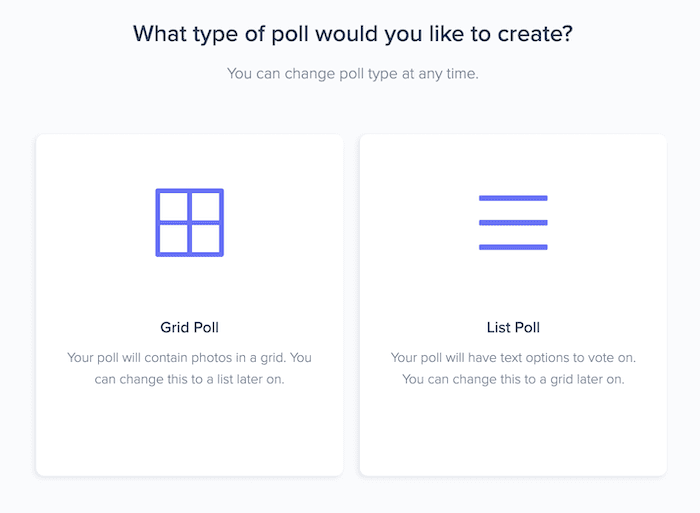Click the four-square grid icon
The height and width of the screenshot is (513, 700).
[189, 222]
